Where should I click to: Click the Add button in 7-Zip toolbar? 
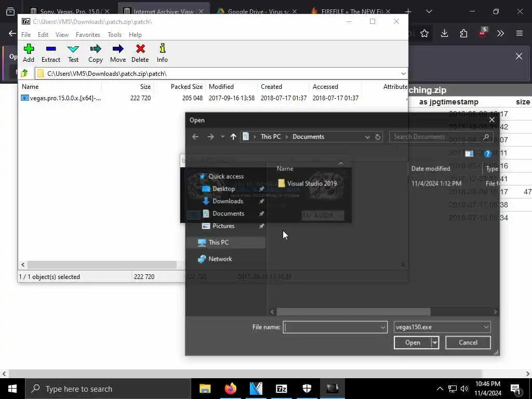(x=29, y=53)
